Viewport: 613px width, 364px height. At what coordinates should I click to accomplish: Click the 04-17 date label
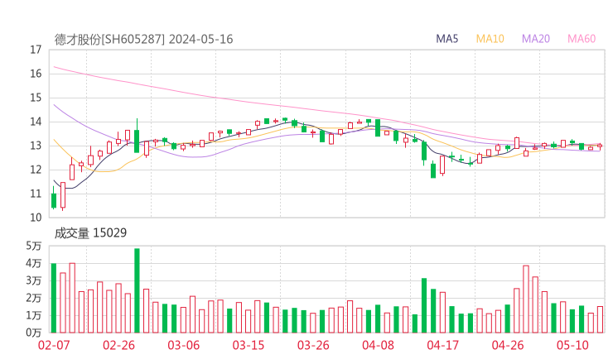click(x=443, y=345)
